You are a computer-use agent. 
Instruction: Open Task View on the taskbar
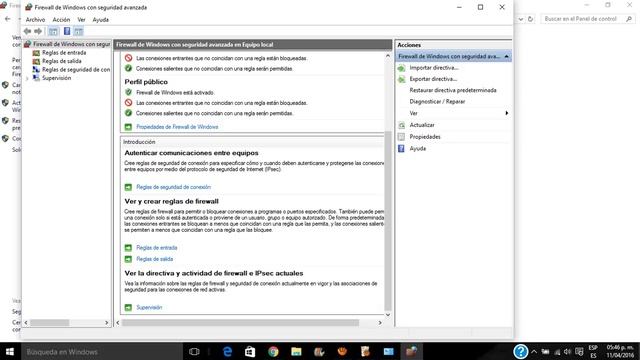tap(194, 351)
